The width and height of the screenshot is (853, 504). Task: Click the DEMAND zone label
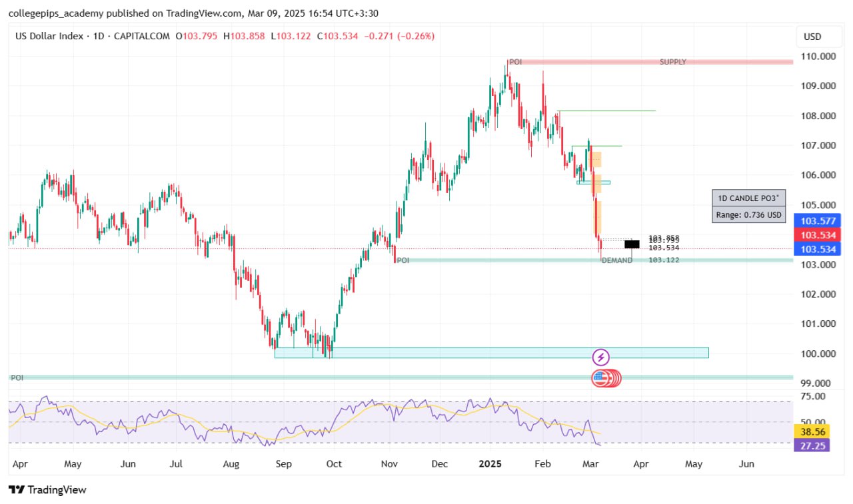click(x=617, y=261)
